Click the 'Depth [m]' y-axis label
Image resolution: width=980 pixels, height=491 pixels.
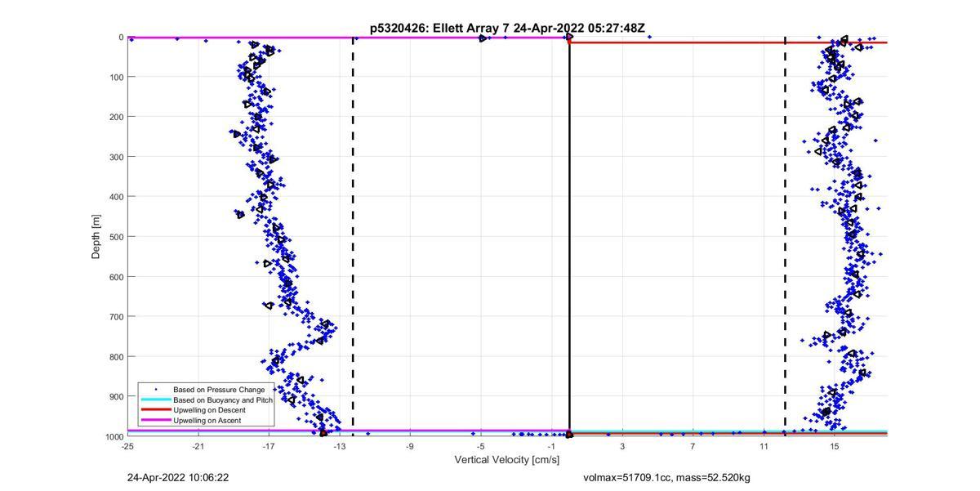coord(96,236)
